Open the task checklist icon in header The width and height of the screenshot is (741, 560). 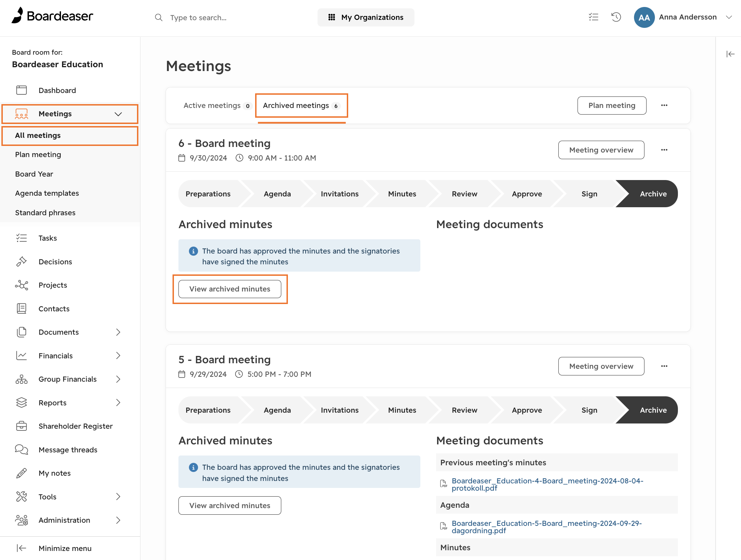[x=593, y=17]
